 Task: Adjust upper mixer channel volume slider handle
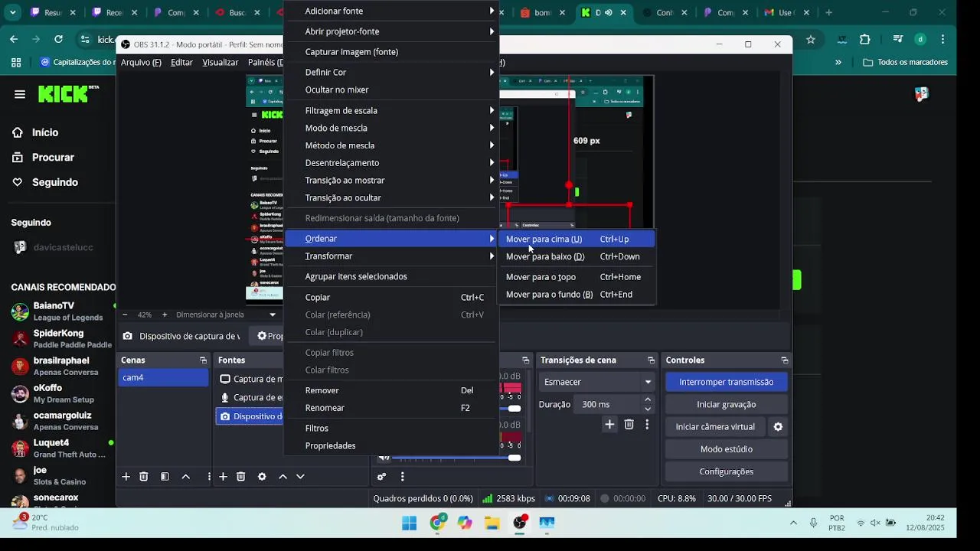(x=514, y=408)
